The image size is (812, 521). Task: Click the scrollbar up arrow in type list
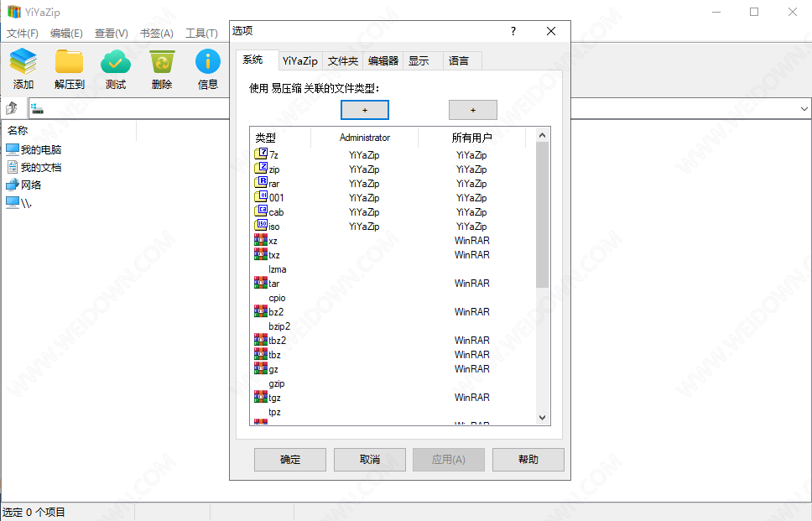[x=542, y=135]
